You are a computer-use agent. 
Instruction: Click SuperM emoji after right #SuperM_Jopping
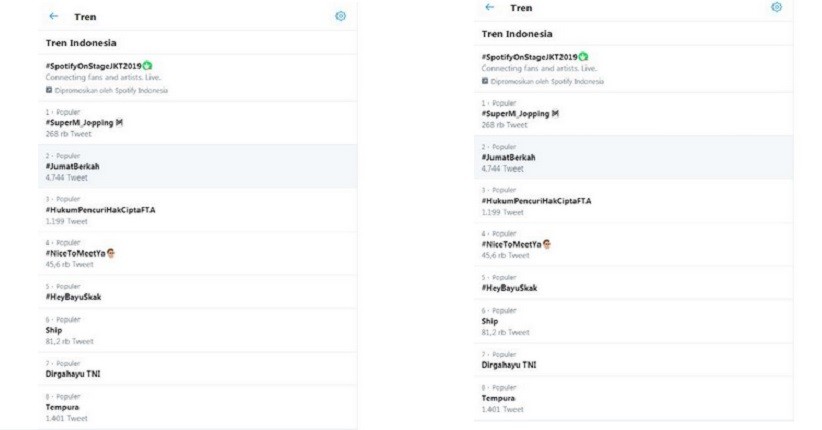[x=555, y=114]
